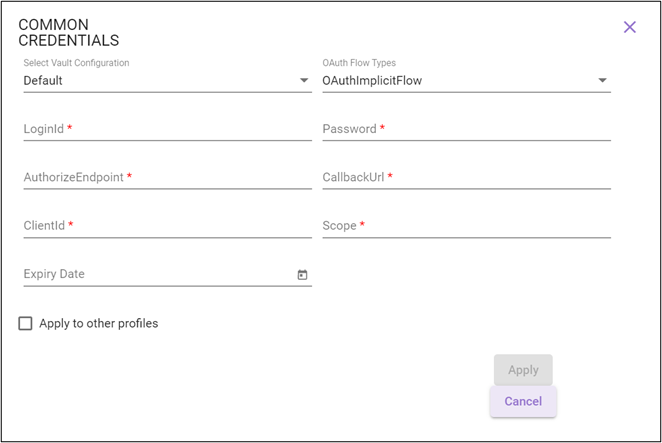Close the Common Credentials dialog

click(630, 27)
